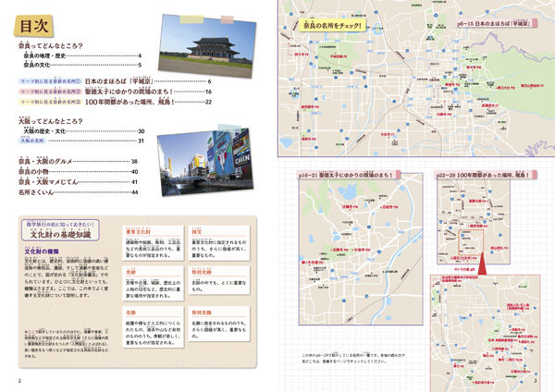Viewport: 555px width, 392px height.
Task: Click the 目次 title label
Action: 33,26
